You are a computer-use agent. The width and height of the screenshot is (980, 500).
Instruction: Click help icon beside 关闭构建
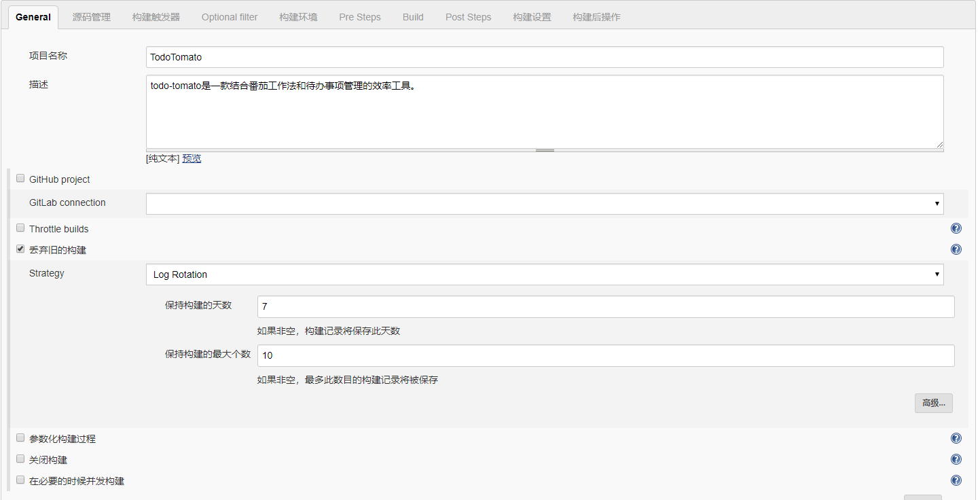956,459
